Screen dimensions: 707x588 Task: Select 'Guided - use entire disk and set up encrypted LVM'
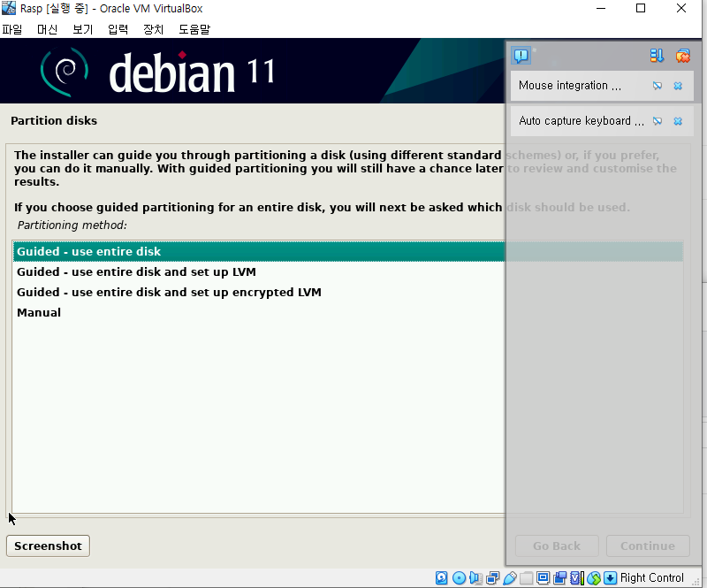tap(348, 292)
